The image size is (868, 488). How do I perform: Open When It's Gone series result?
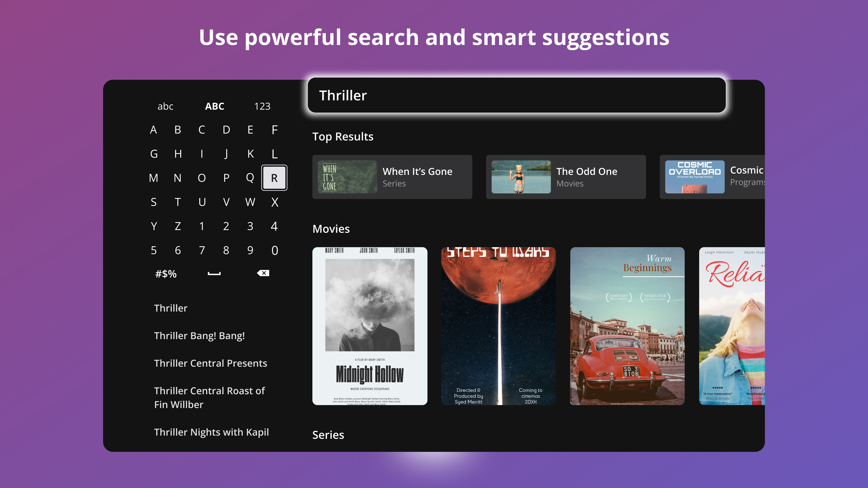tap(392, 177)
